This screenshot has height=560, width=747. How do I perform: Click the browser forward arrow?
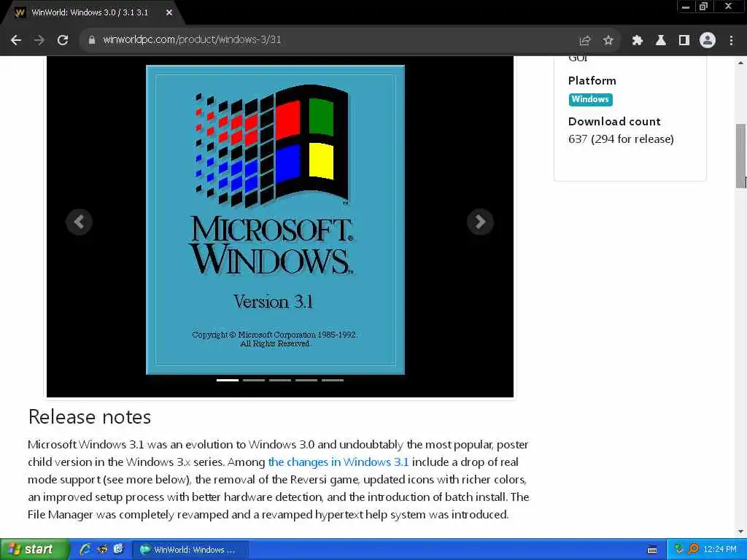pyautogui.click(x=39, y=40)
